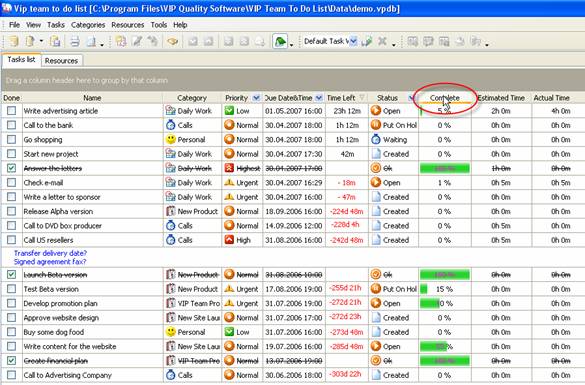Tick the Done checkbox for Buy some dog food
The height and width of the screenshot is (385, 585).
coord(12,332)
